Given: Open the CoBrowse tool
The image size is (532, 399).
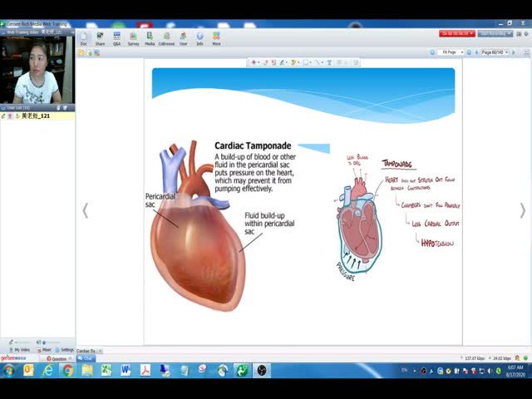Looking at the screenshot, I should pos(166,39).
